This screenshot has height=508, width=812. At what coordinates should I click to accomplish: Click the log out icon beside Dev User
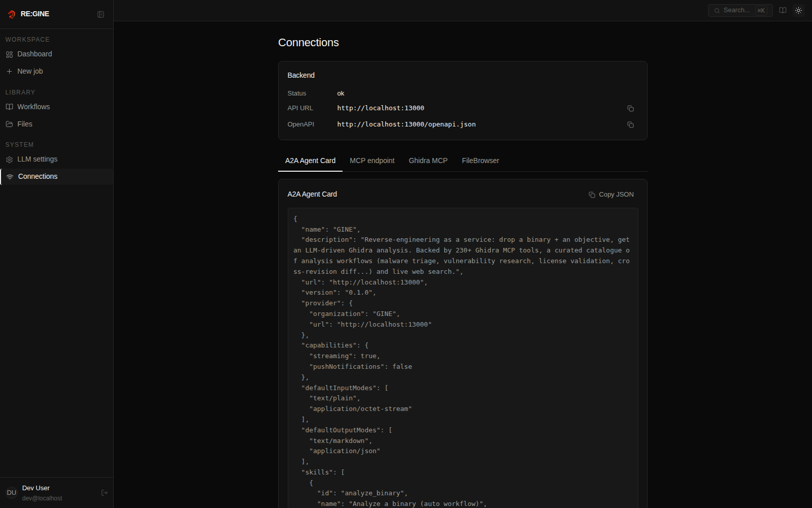tap(105, 493)
